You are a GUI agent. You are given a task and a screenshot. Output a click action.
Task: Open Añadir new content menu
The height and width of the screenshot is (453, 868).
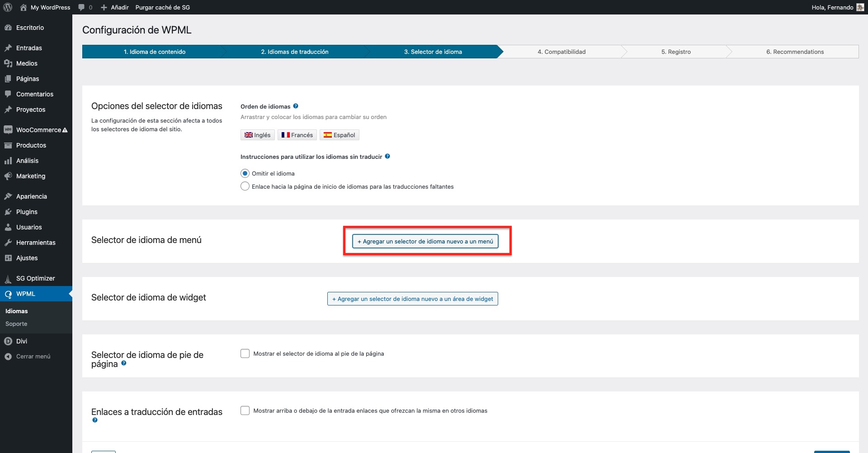click(115, 7)
